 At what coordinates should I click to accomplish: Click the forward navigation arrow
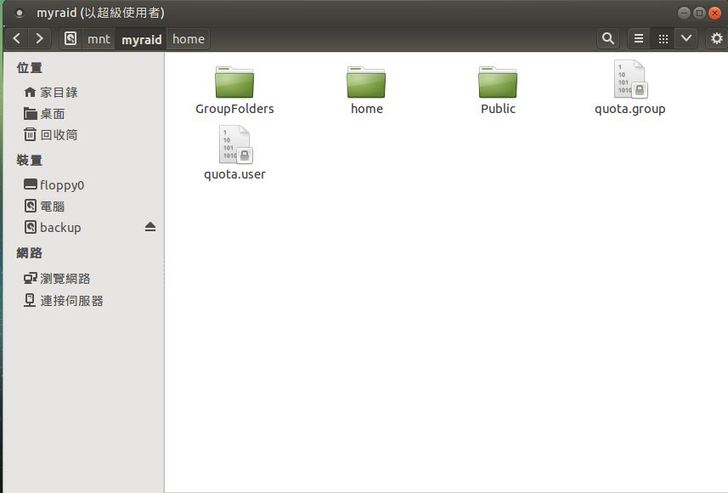(39, 38)
